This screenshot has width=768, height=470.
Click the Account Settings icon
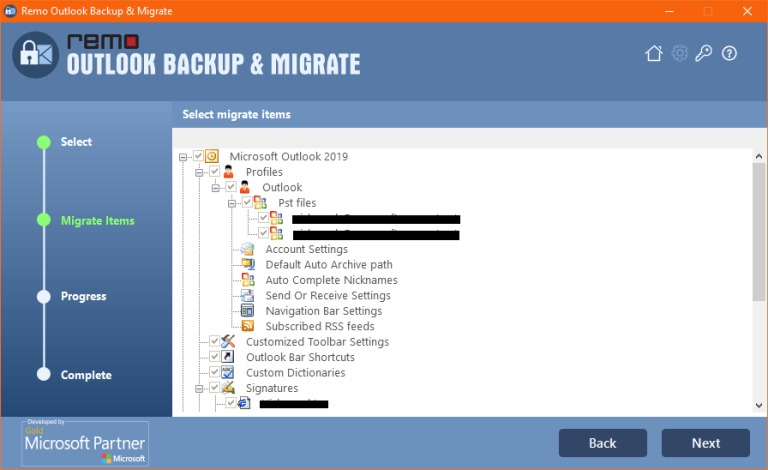(248, 249)
